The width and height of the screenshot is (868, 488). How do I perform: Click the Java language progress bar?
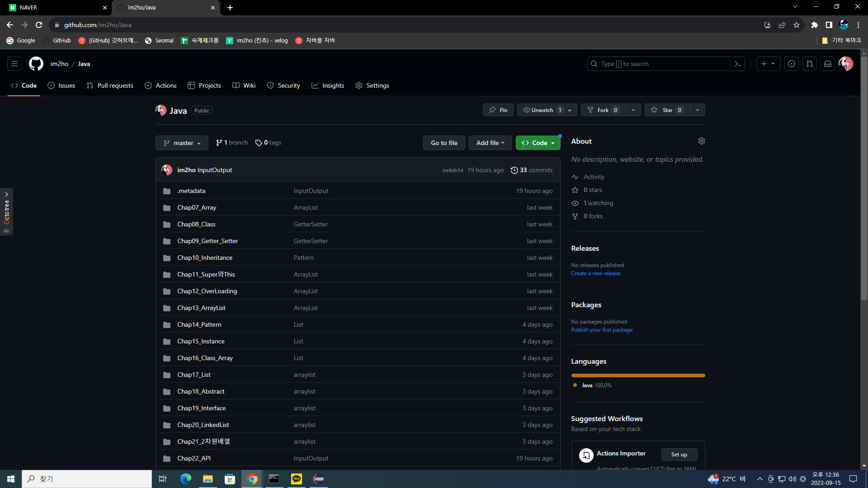638,375
